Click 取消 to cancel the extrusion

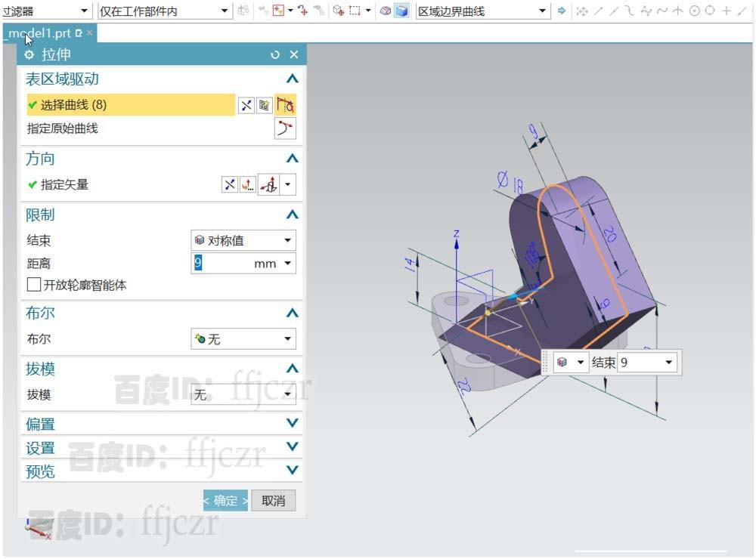click(273, 499)
